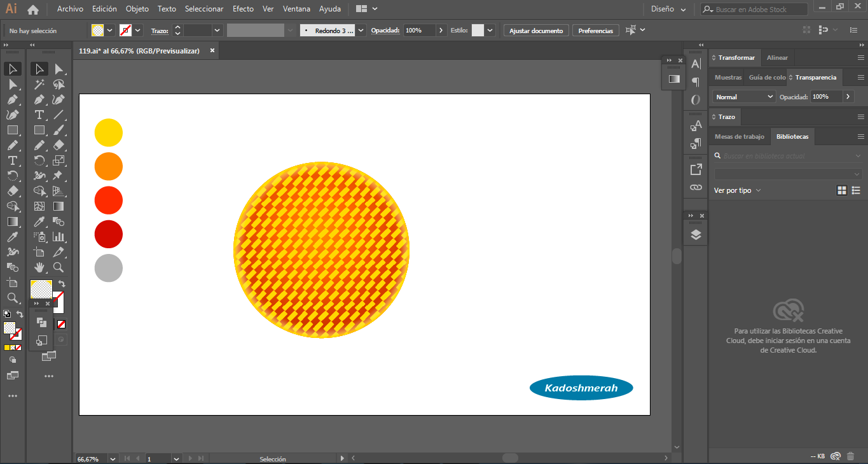Image resolution: width=868 pixels, height=464 pixels.
Task: Select the Paintbrush tool
Action: point(59,130)
